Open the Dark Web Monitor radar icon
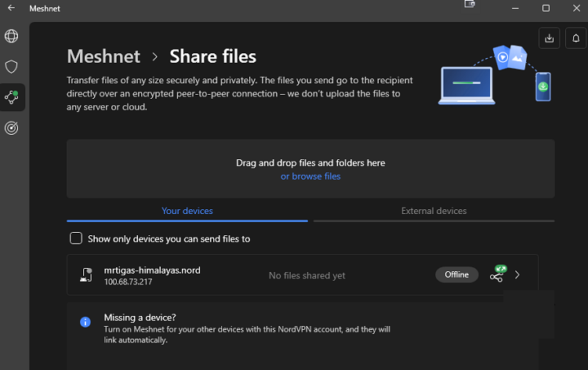The height and width of the screenshot is (370, 588). tap(12, 128)
